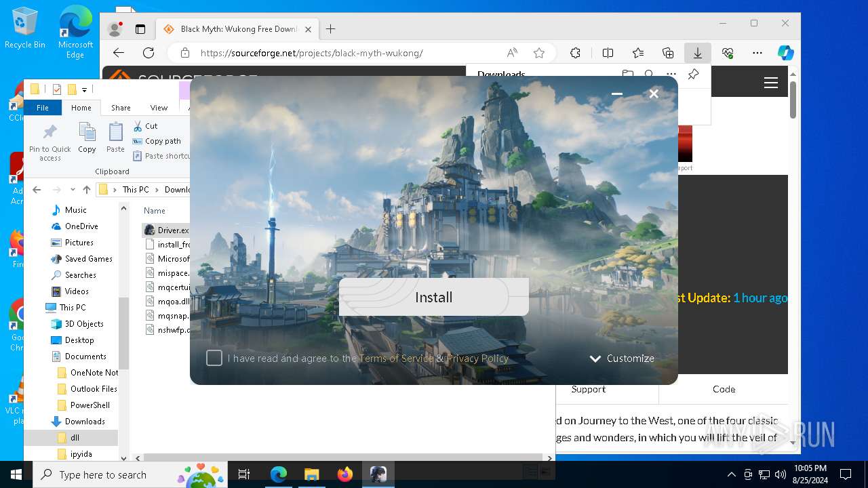
Task: Open Recycle Bin on desktop
Action: click(24, 27)
